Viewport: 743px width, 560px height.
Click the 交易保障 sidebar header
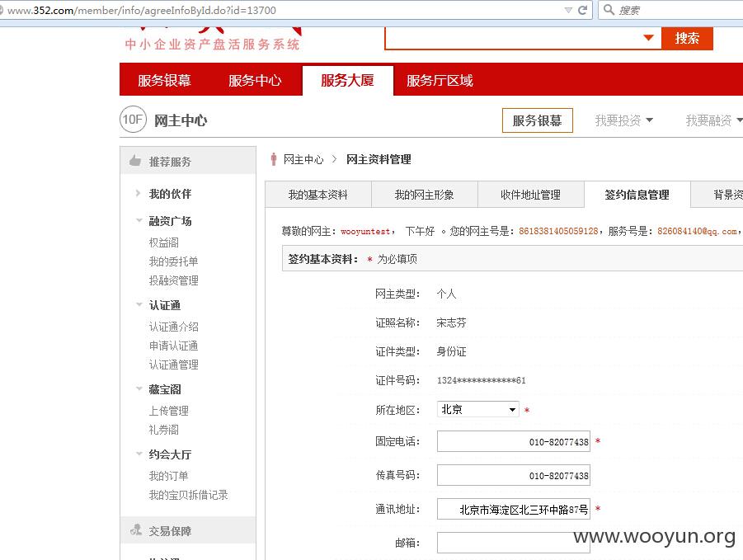click(188, 530)
